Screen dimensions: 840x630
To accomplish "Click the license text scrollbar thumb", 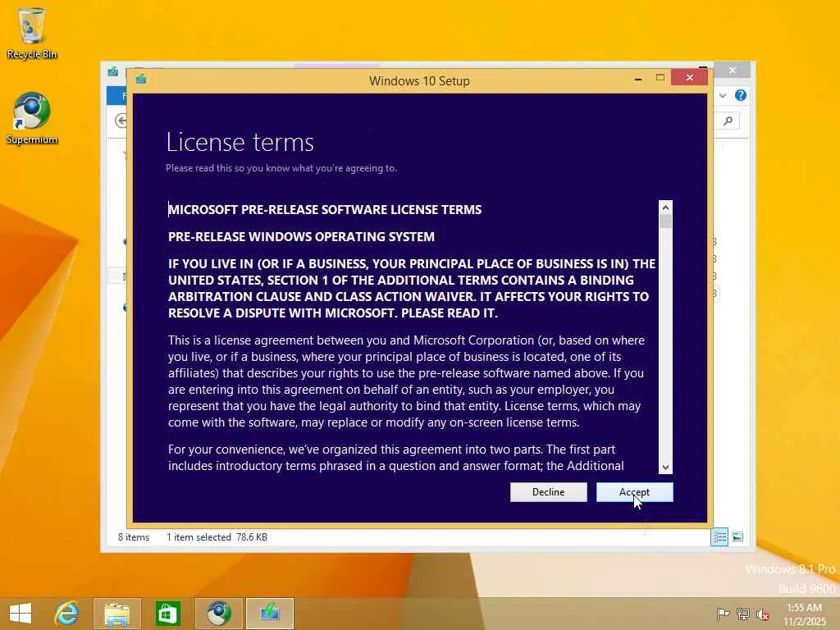I will click(x=665, y=221).
